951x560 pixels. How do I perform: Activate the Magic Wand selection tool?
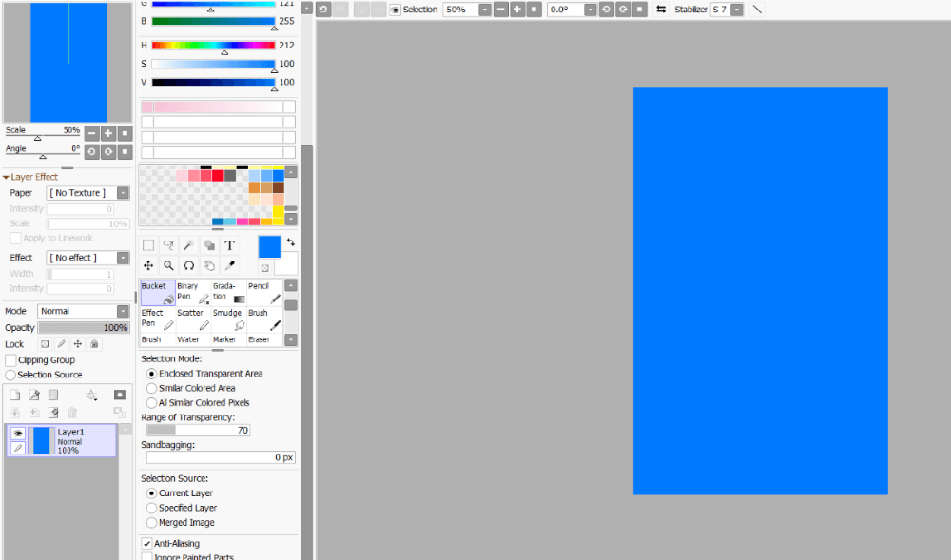188,244
